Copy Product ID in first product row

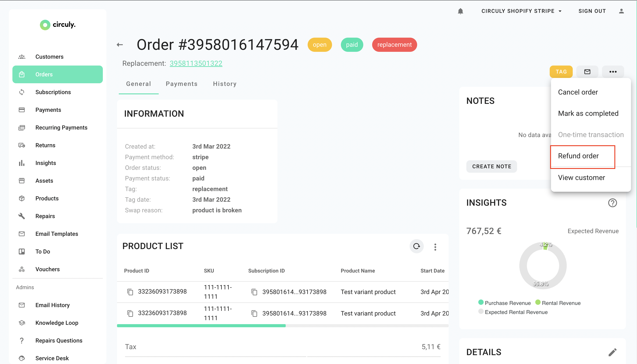130,292
